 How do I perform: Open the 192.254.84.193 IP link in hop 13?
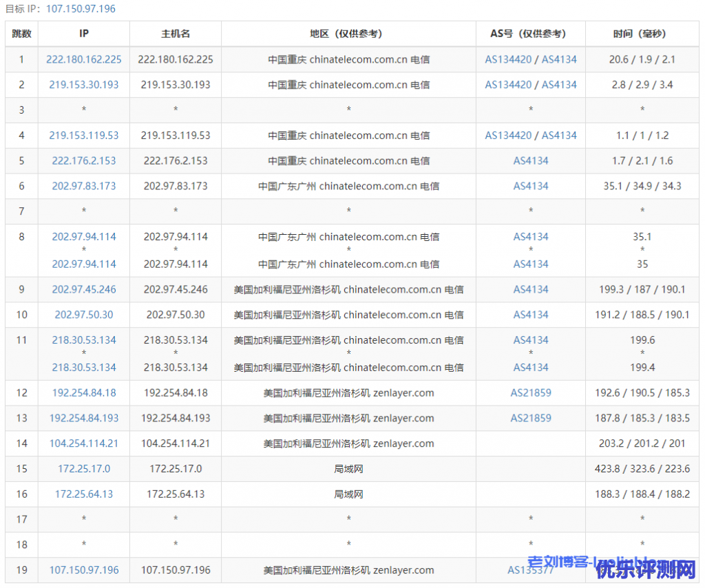tap(84, 418)
